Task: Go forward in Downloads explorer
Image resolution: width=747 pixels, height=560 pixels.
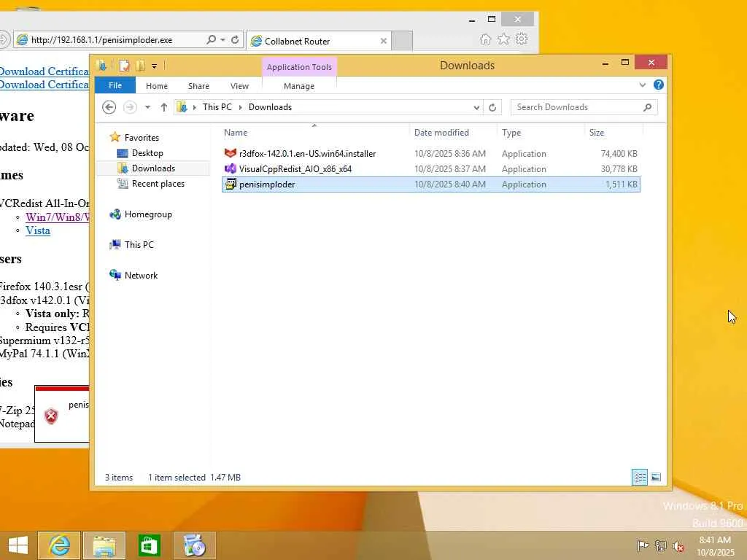Action: pyautogui.click(x=130, y=107)
